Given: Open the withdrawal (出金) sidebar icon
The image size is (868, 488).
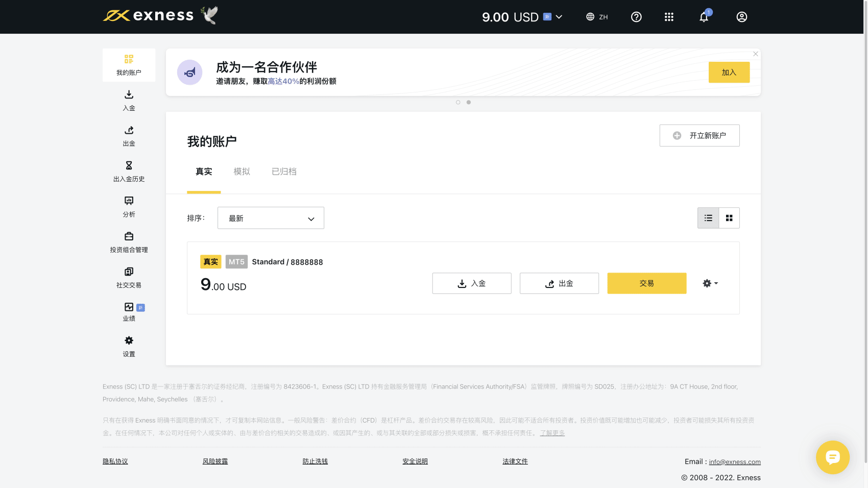Looking at the screenshot, I should 129,131.
